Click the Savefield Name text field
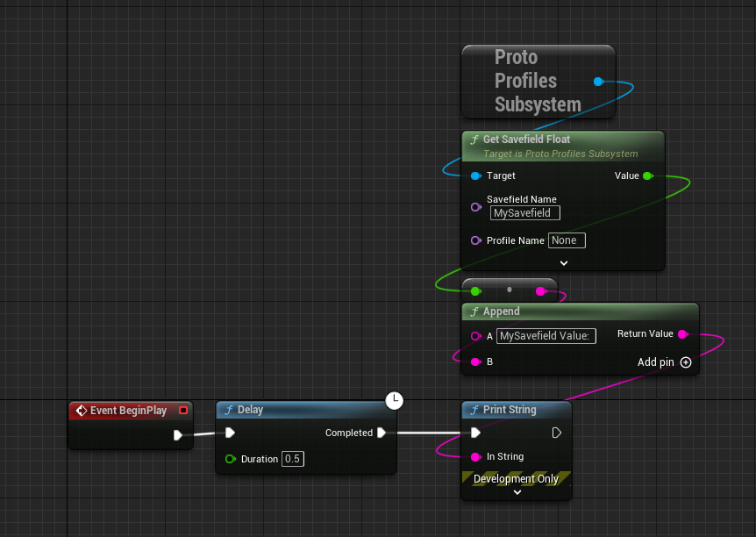 pos(524,212)
